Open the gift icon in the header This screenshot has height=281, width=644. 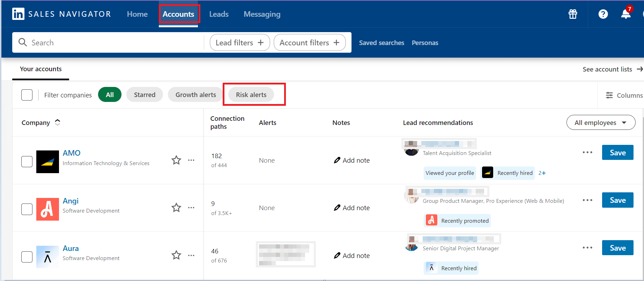tap(573, 14)
